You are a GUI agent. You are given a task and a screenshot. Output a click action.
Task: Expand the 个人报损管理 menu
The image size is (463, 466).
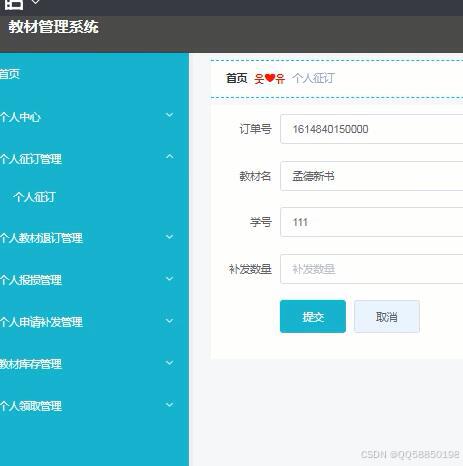94,280
